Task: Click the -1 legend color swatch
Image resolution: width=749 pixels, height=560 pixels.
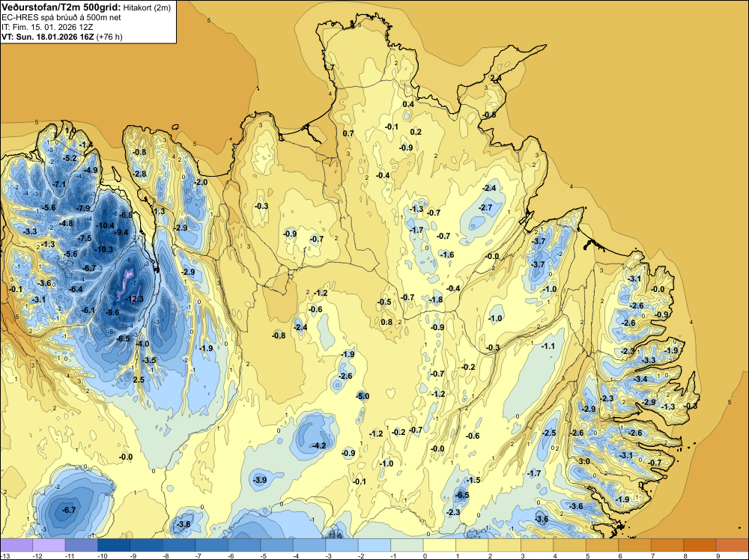Action: pos(407,545)
